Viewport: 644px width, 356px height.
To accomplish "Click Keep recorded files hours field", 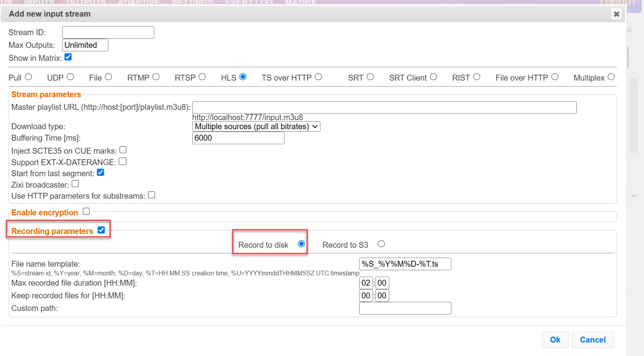I will 366,296.
